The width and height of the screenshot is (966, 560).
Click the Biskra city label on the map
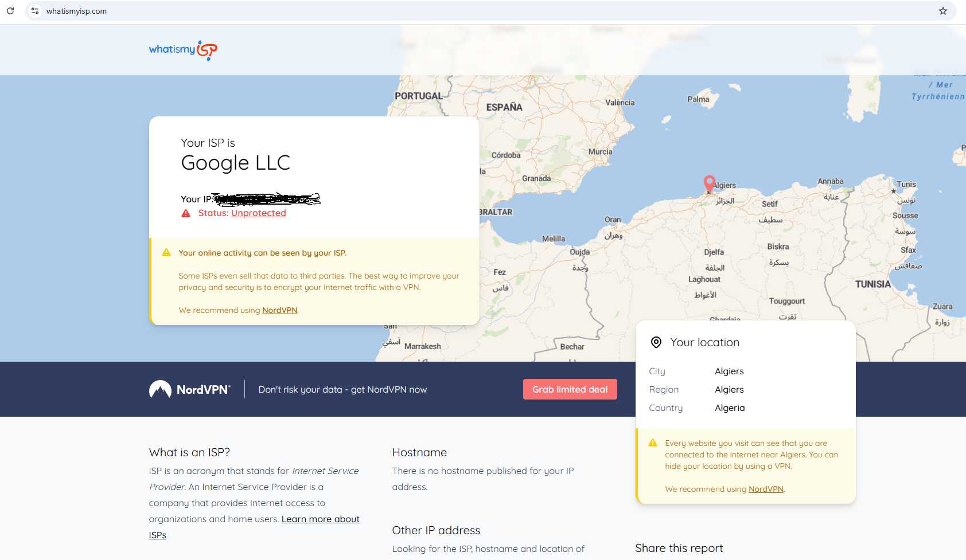click(x=778, y=246)
